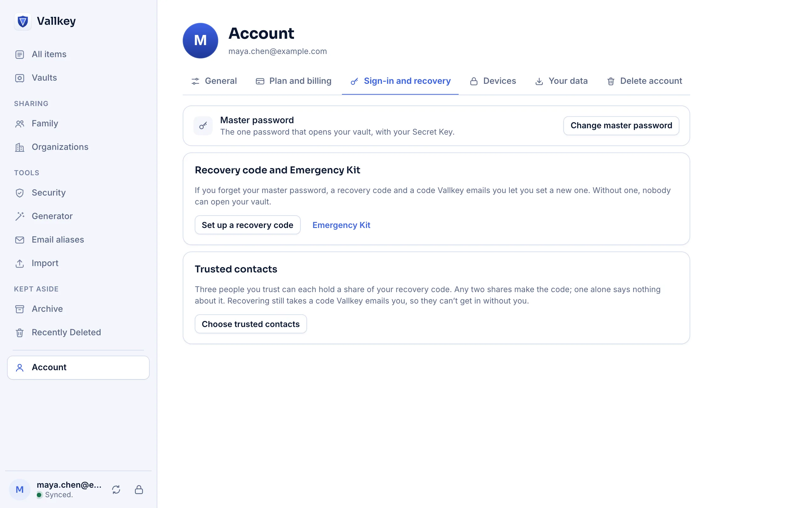
Task: Click the trusted contacts explanation paragraph
Action: click(x=428, y=295)
